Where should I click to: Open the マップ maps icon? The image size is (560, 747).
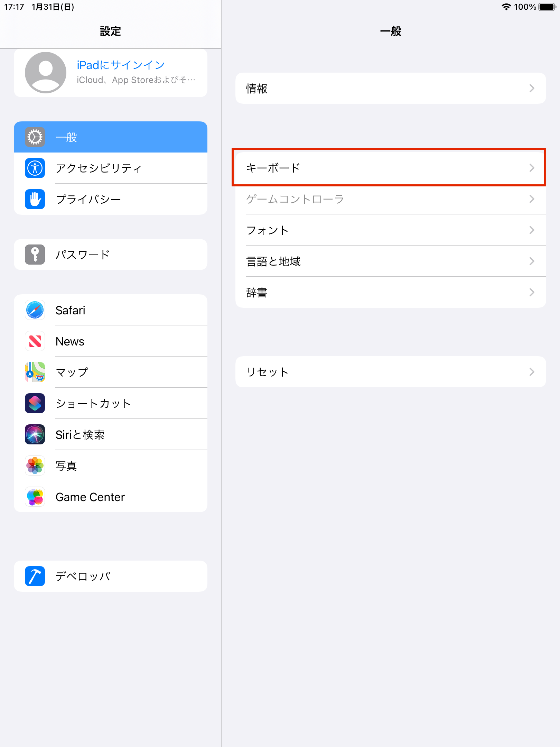pos(35,372)
